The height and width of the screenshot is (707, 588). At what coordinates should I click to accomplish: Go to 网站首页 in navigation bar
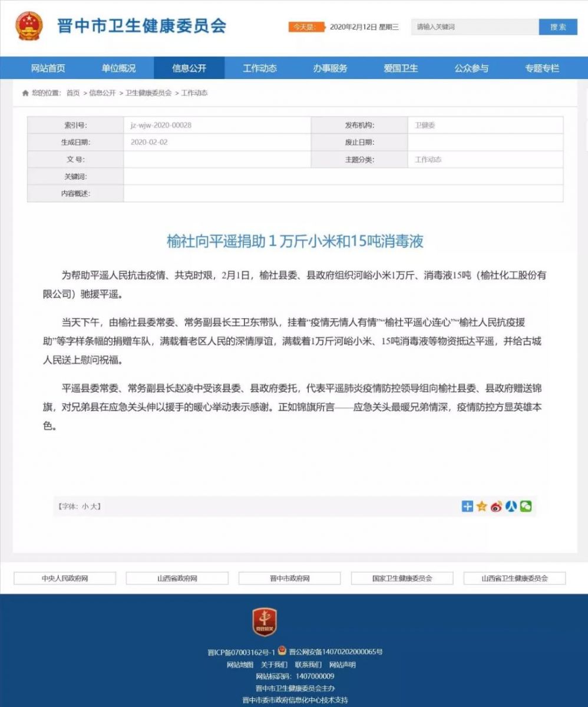(x=48, y=68)
